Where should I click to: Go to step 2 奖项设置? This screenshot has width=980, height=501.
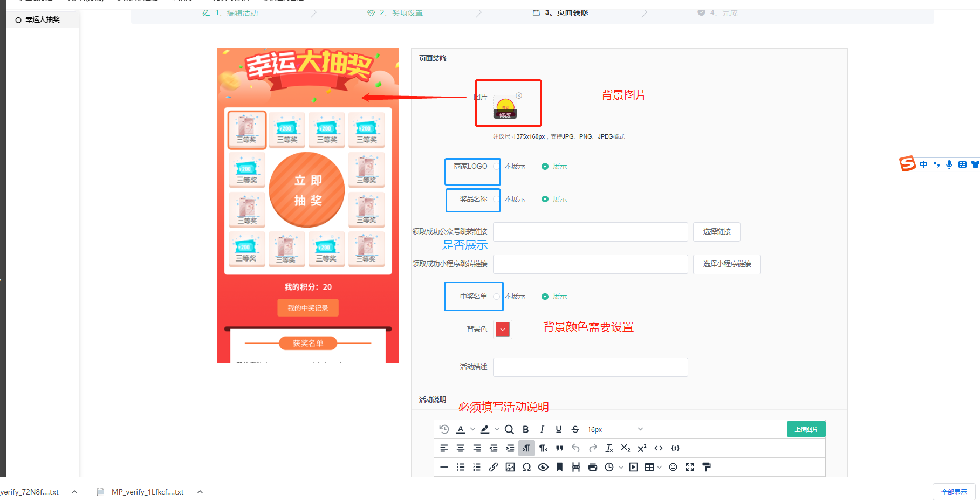[401, 13]
